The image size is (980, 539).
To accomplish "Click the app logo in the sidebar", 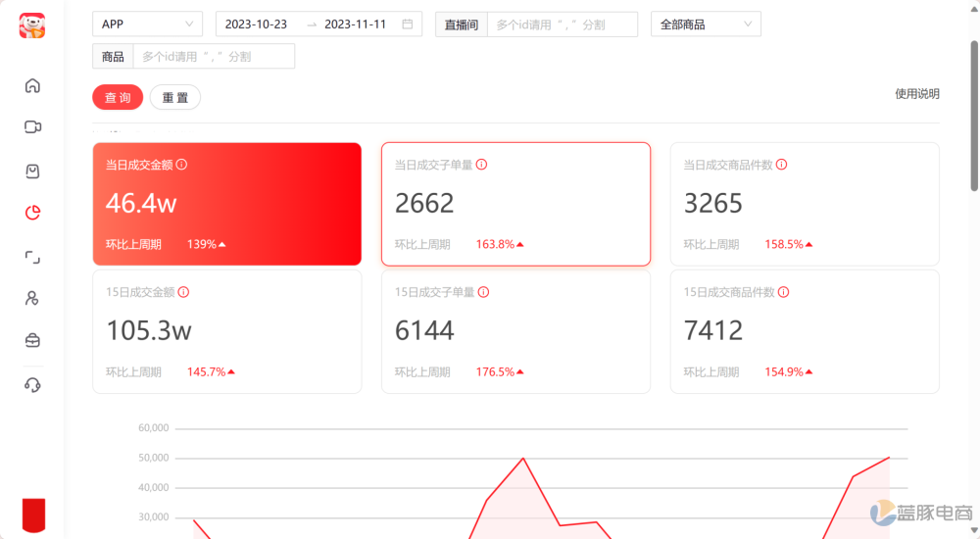I will point(32,25).
